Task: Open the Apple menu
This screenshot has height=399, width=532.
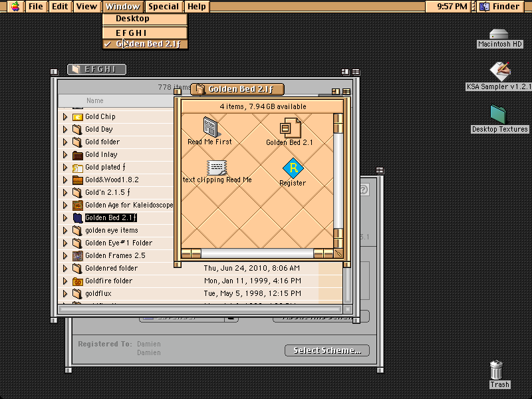Action: [15, 7]
